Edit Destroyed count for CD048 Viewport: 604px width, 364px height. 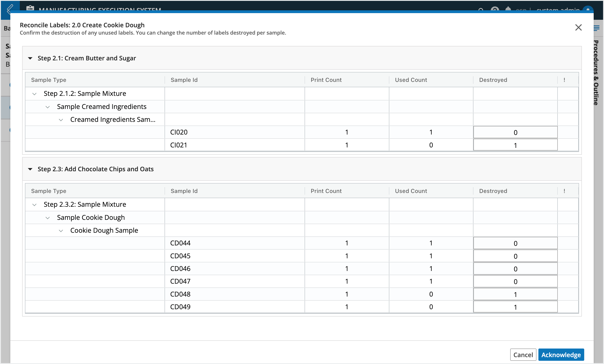(515, 294)
